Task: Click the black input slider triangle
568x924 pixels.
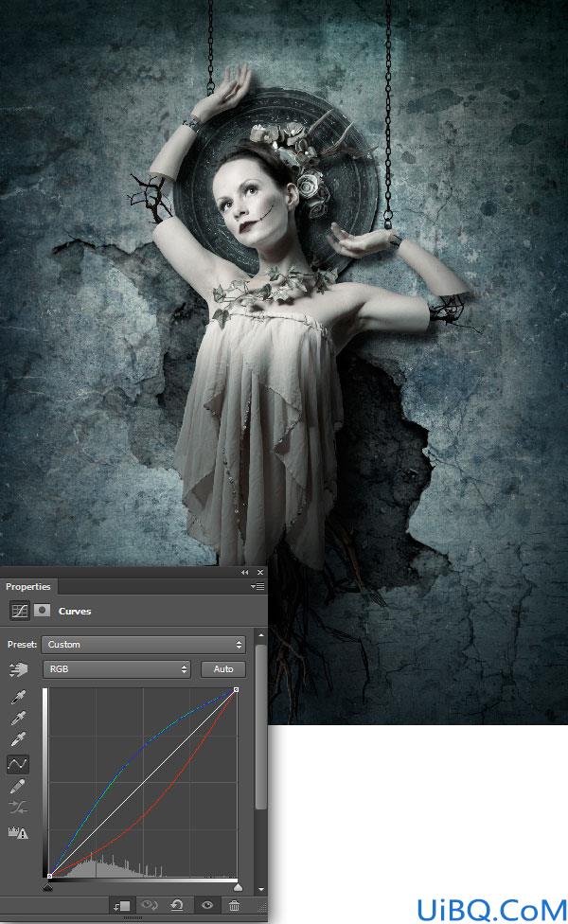Action: [x=48, y=887]
